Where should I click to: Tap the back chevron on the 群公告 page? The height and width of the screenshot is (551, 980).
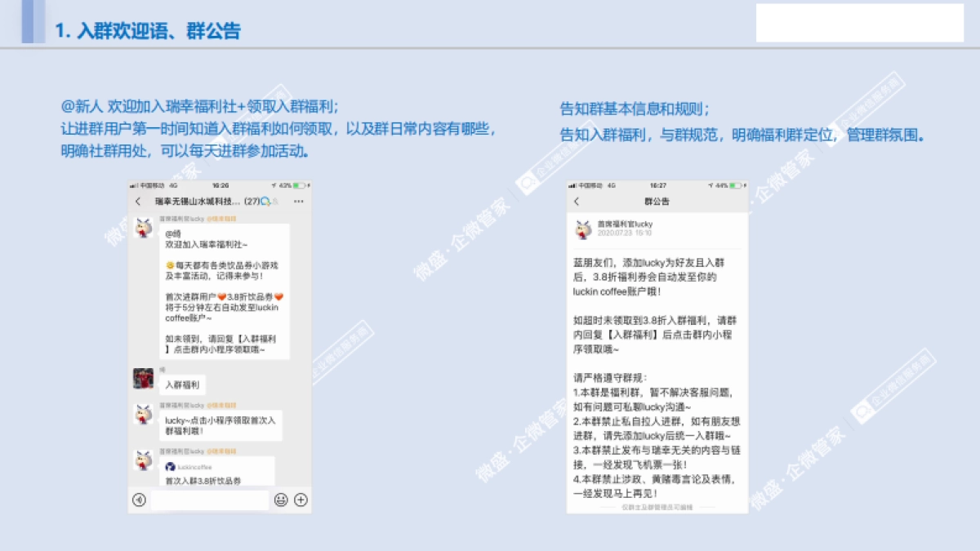pos(577,201)
